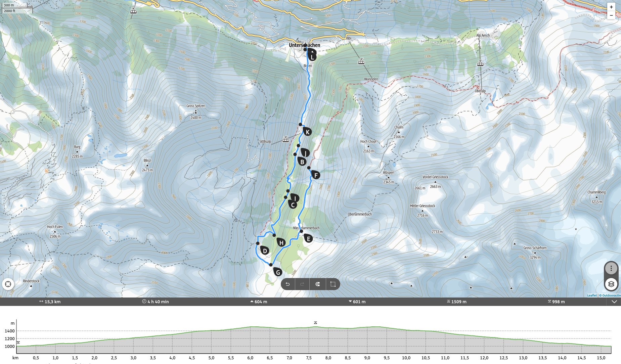Click the Gross-Schärhorn peak label

coord(535,248)
